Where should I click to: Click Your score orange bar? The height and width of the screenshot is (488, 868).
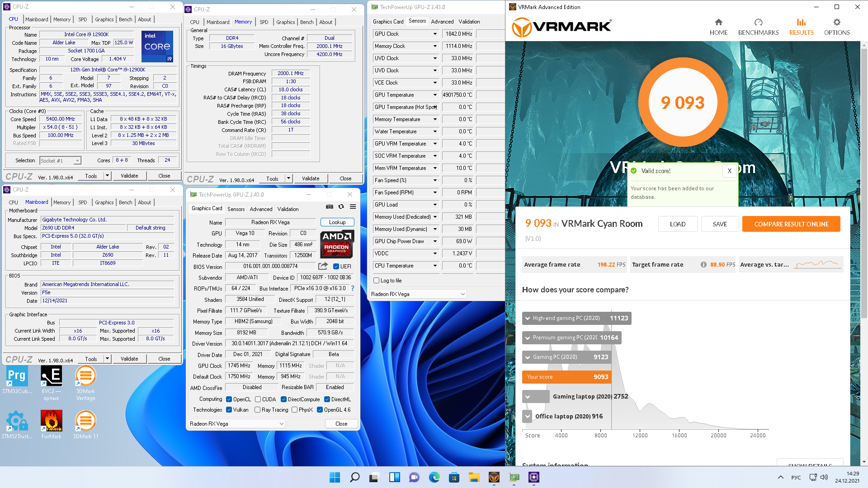566,377
